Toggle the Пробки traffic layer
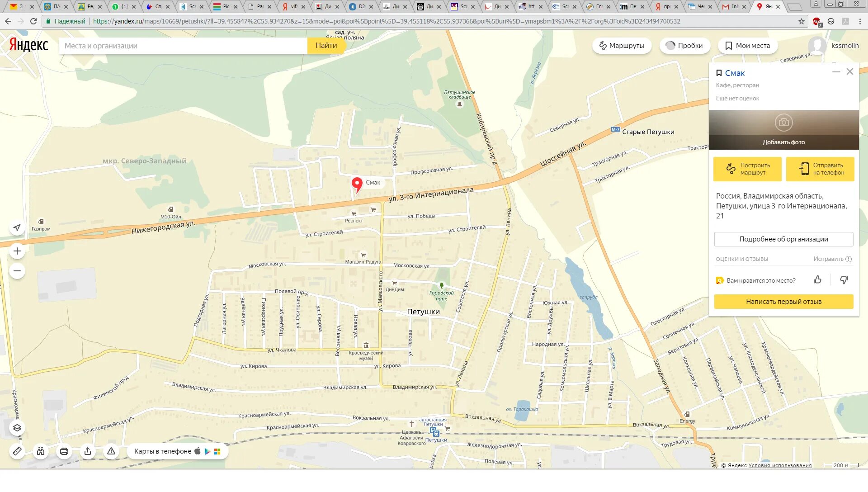The image size is (868, 492). click(x=684, y=46)
